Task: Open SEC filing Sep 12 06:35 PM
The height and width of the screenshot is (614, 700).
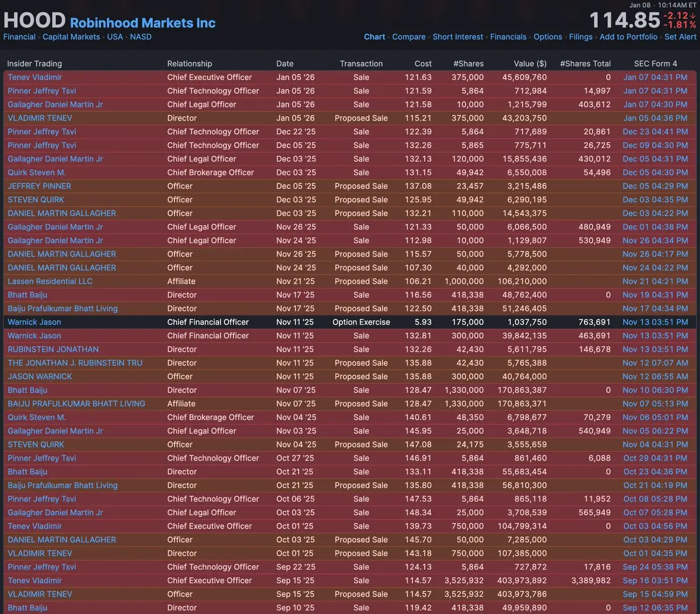Action: click(x=655, y=608)
